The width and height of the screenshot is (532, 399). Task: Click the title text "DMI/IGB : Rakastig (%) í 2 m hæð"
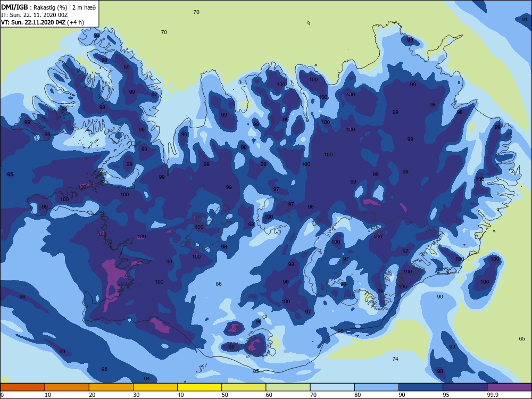pos(49,7)
